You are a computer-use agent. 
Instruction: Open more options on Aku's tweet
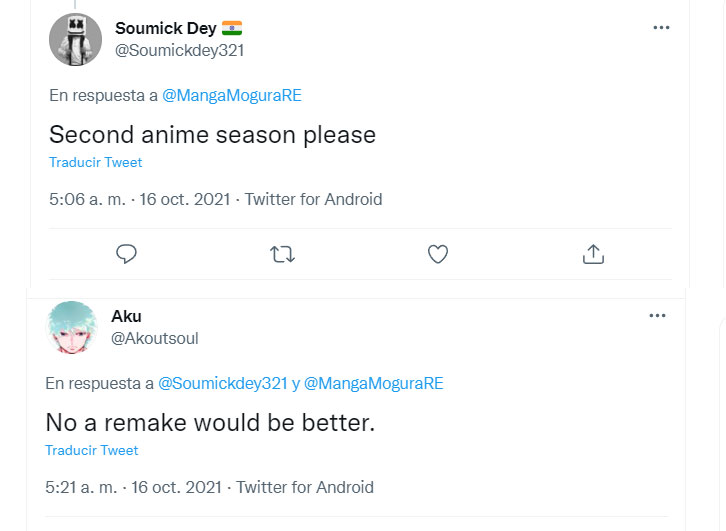657,316
